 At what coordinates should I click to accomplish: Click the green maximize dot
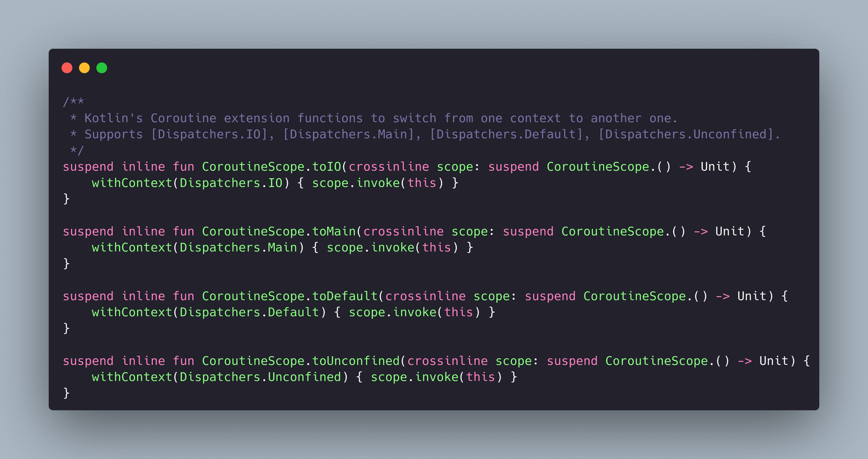point(102,68)
